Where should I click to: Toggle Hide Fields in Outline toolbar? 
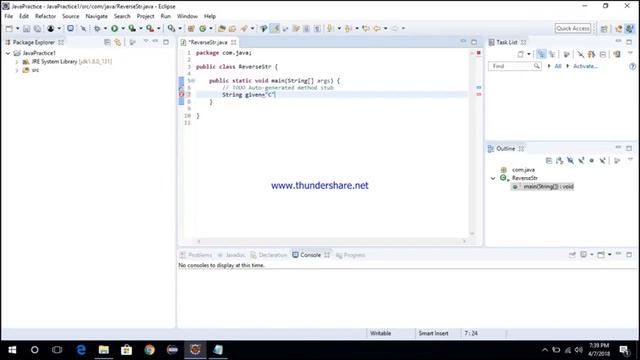point(570,160)
